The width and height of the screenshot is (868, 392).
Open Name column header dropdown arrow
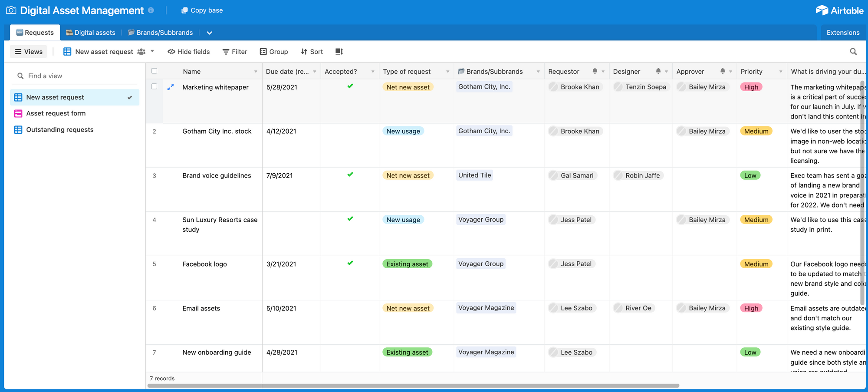tap(256, 72)
